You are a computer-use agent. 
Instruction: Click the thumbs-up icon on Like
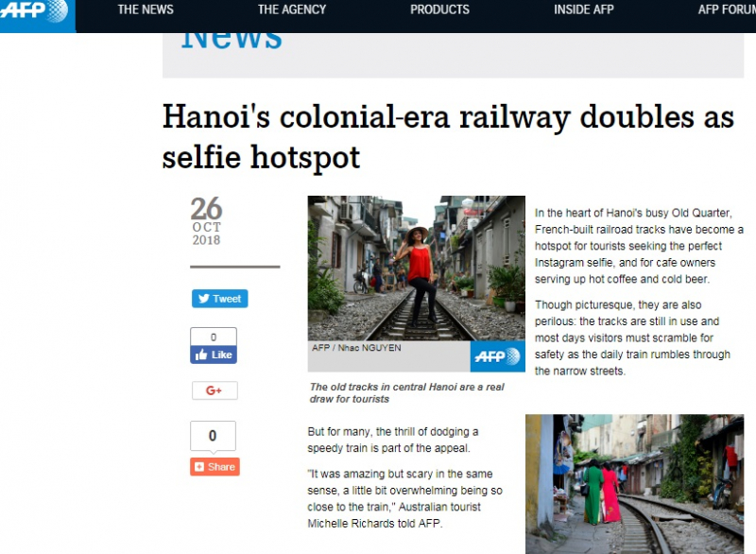tap(201, 355)
